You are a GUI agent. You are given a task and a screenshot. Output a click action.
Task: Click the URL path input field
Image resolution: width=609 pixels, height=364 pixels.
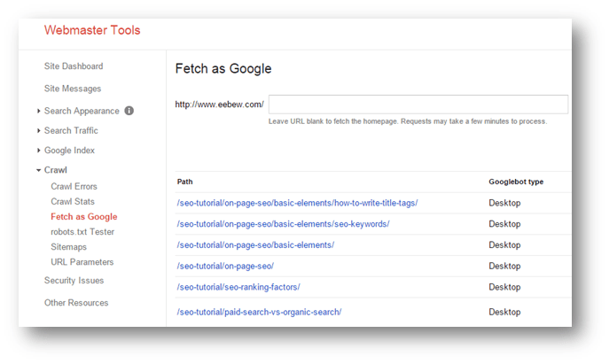pos(418,105)
